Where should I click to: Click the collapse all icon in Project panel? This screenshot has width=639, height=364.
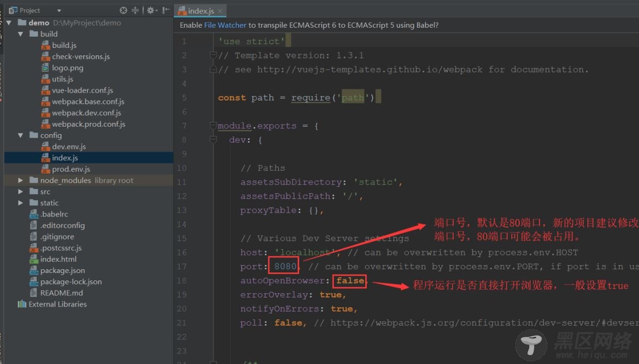tap(135, 10)
